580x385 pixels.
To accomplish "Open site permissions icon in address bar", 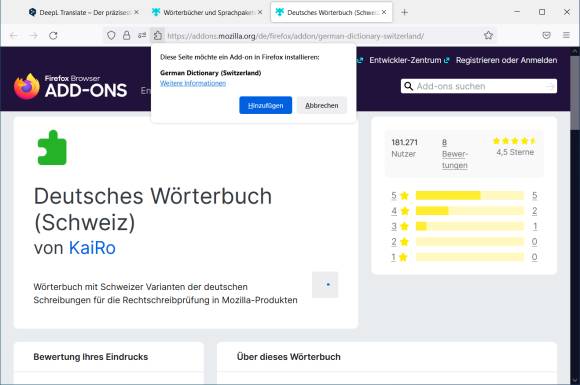I will coord(142,36).
